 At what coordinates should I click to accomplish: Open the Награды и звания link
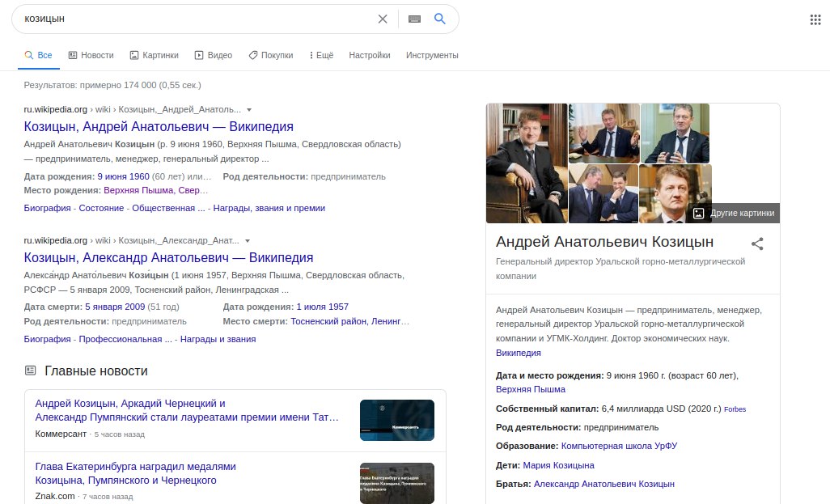218,339
